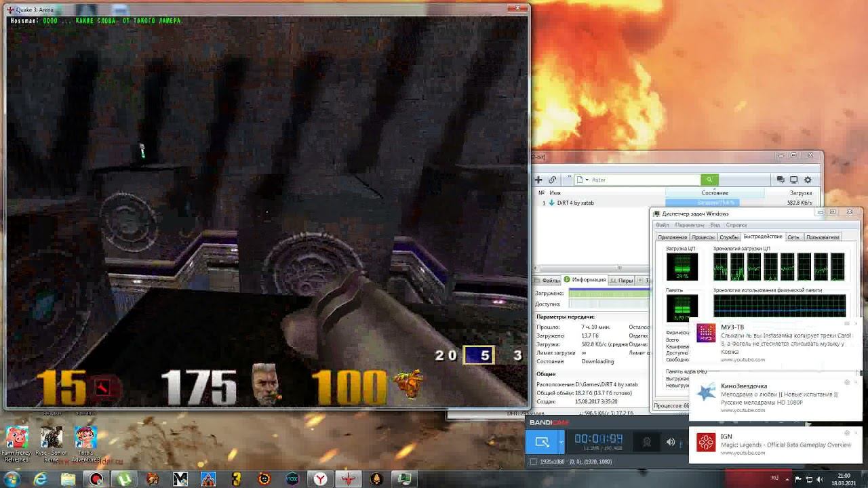Open torrent client settings gear
This screenshot has height=488, width=868.
tap(808, 180)
